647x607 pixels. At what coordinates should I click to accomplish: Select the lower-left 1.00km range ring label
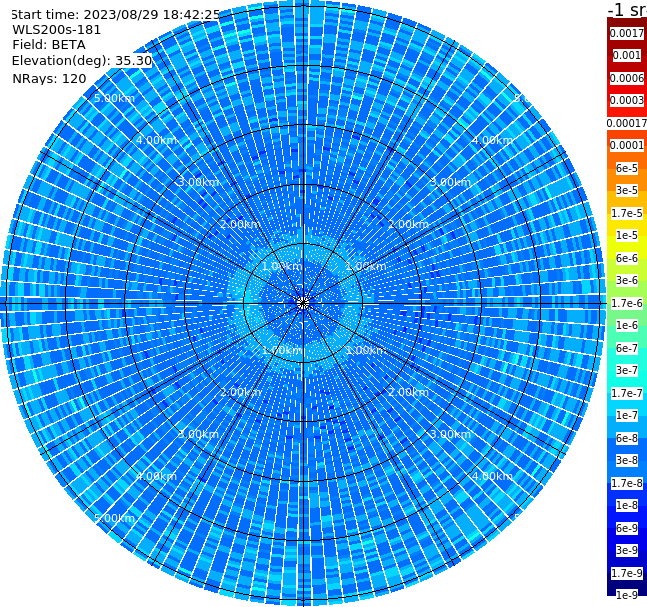282,350
